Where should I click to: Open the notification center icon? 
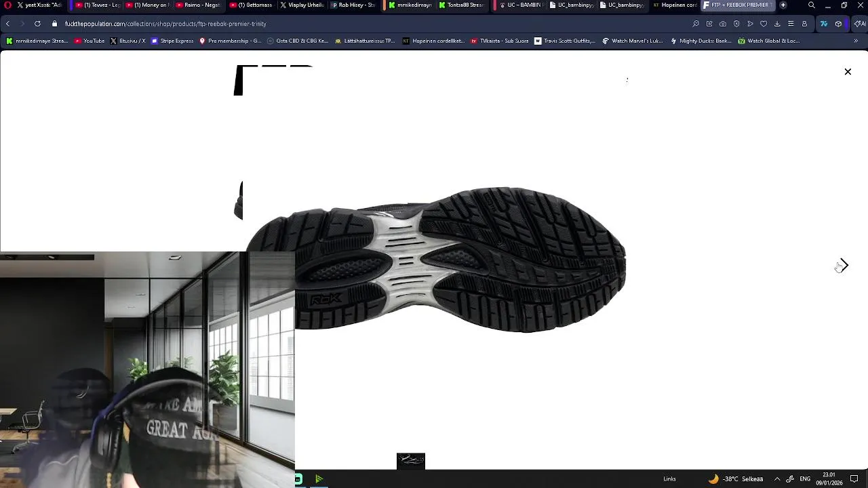(x=854, y=479)
